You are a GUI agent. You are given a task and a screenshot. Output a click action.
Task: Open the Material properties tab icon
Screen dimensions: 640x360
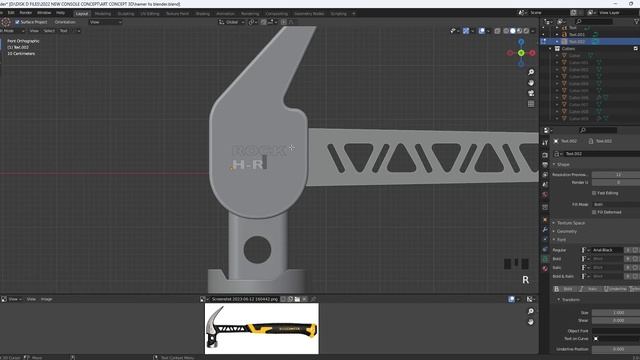(x=545, y=269)
